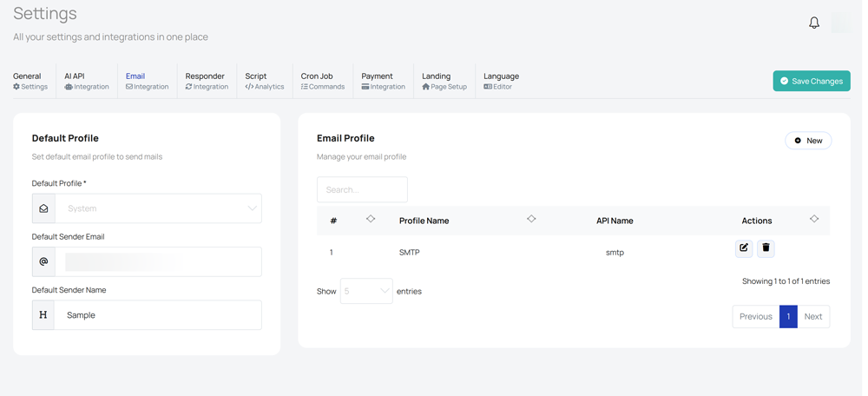
Task: Click sort icon next to Actions column
Action: (813, 219)
